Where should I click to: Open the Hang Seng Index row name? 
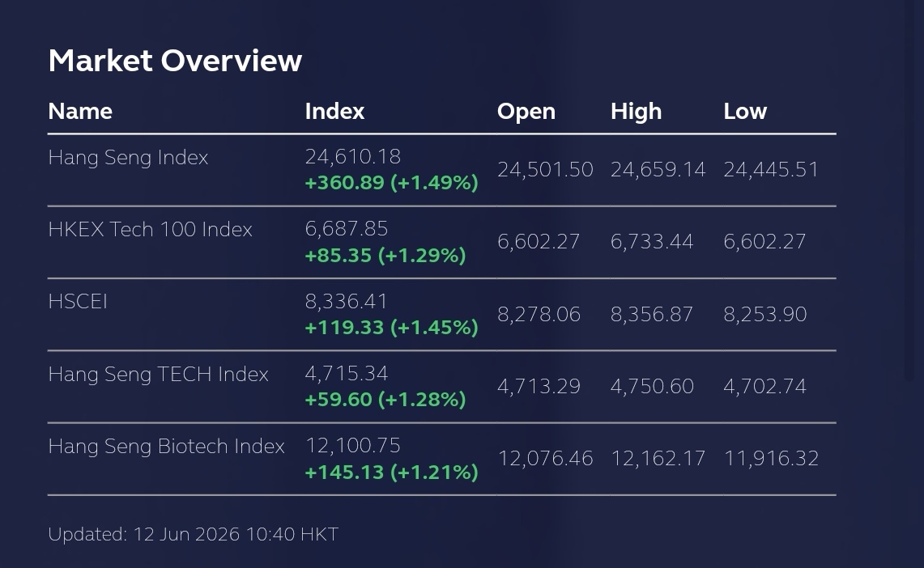pyautogui.click(x=128, y=158)
